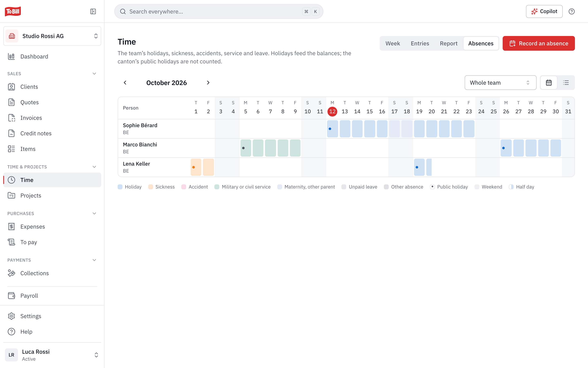Open the help question mark icon in header
Screen dimensions: 588x368
pos(571,11)
